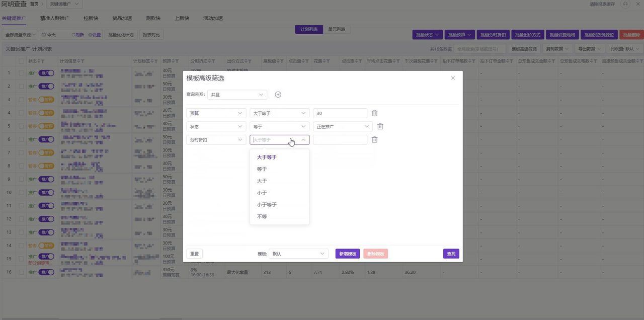Viewport: 644px width, 320px height.
Task: Open the 正在推广 value dropdown
Action: [343, 126]
